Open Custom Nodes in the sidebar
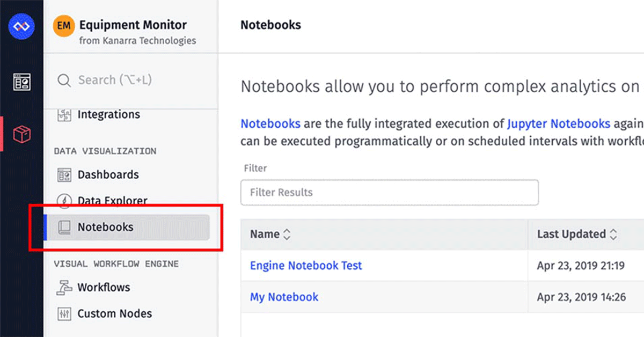Screen dimensions: 644x337 pyautogui.click(x=114, y=314)
